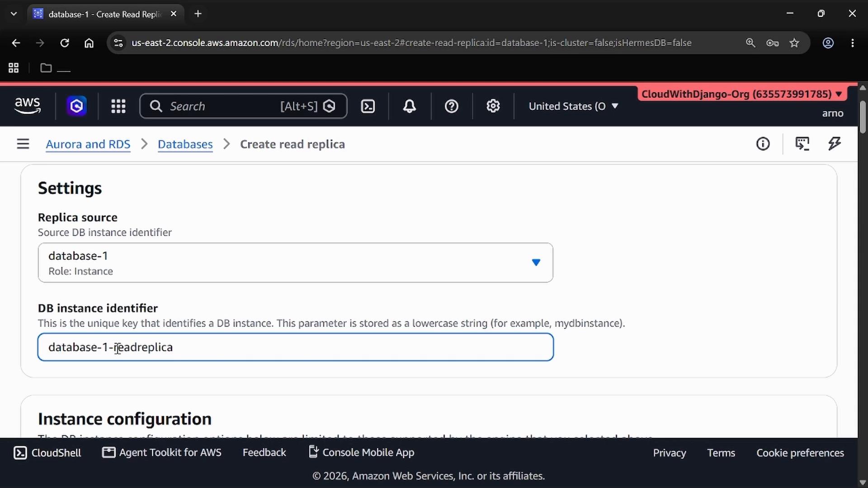Toggle the side navigation hamburger menu
Image resolution: width=868 pixels, height=488 pixels.
[23, 144]
